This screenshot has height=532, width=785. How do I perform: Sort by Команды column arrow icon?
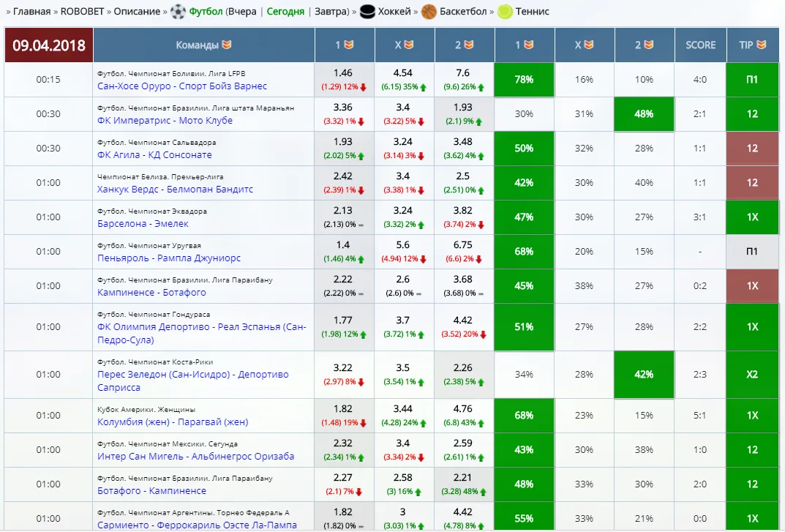[227, 45]
